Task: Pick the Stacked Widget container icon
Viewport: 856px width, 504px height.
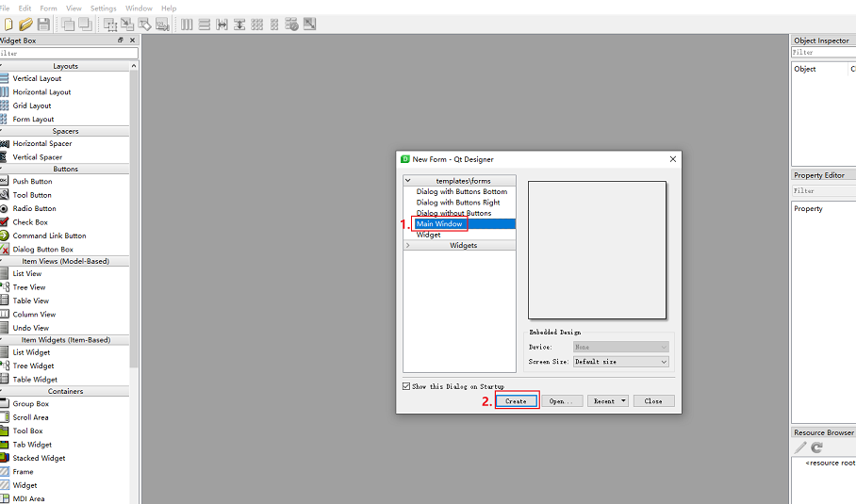Action: pyautogui.click(x=5, y=458)
